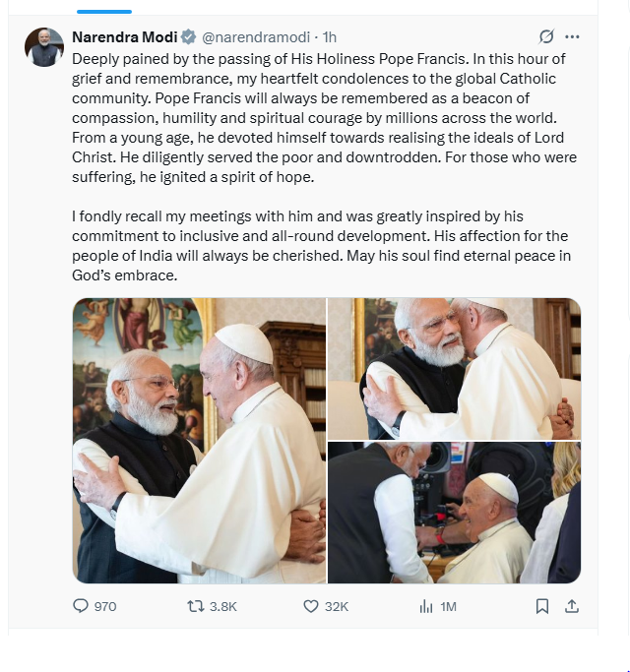Screen dimensions: 630x672
Task: Open Grok explain icon on tweet
Action: (x=546, y=37)
